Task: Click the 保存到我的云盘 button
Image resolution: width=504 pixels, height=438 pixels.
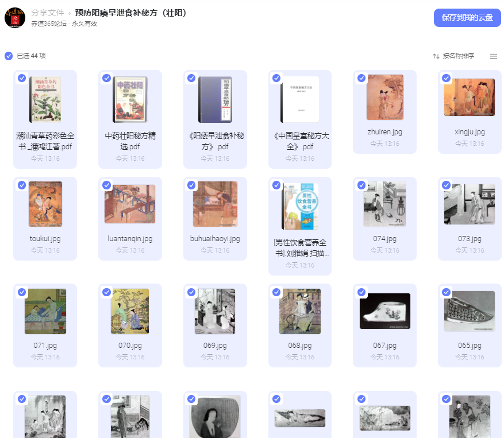Action: (467, 18)
